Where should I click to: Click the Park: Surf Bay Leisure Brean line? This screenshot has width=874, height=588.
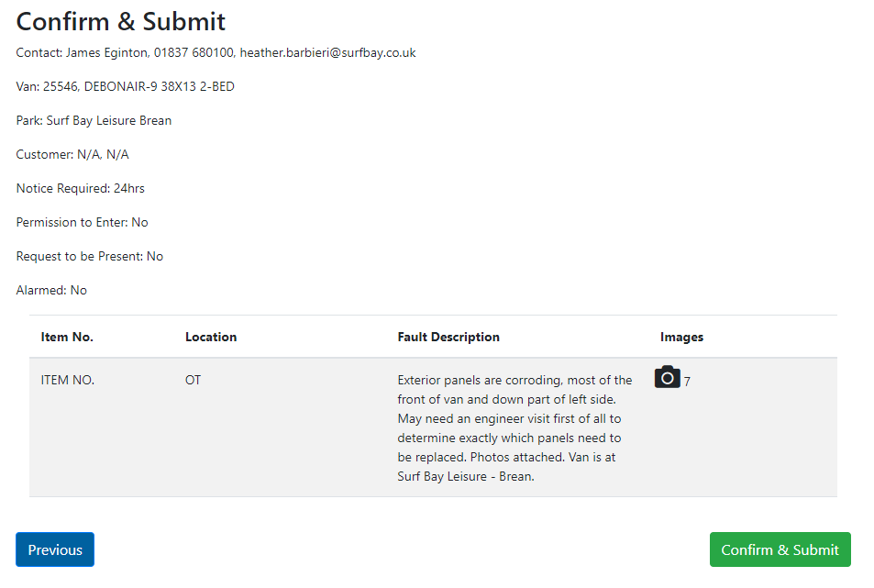tap(94, 121)
